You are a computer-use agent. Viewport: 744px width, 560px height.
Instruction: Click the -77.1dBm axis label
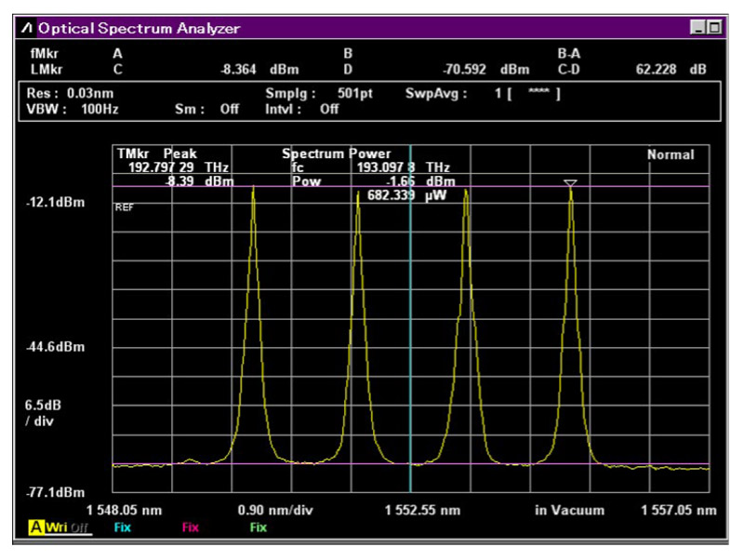[56, 492]
